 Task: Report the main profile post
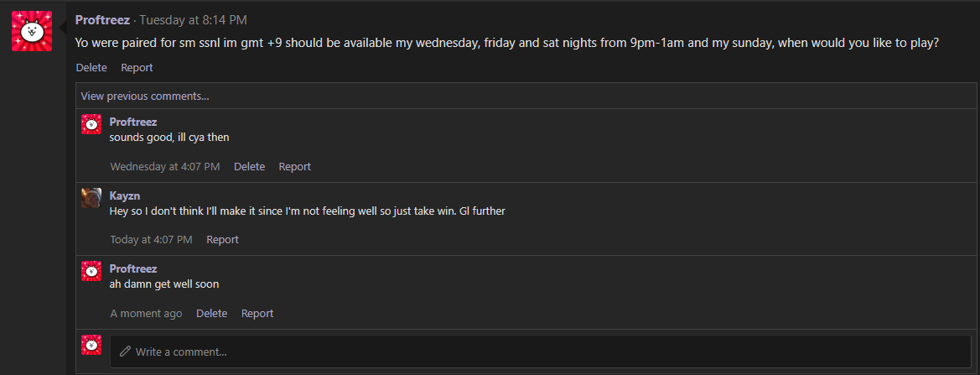tap(137, 67)
